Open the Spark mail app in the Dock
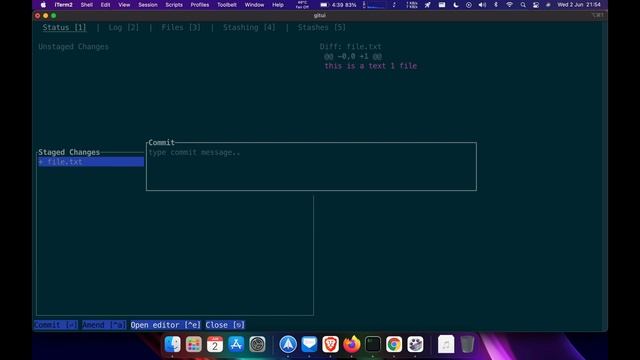This screenshot has height=360, width=640. pyautogui.click(x=288, y=344)
